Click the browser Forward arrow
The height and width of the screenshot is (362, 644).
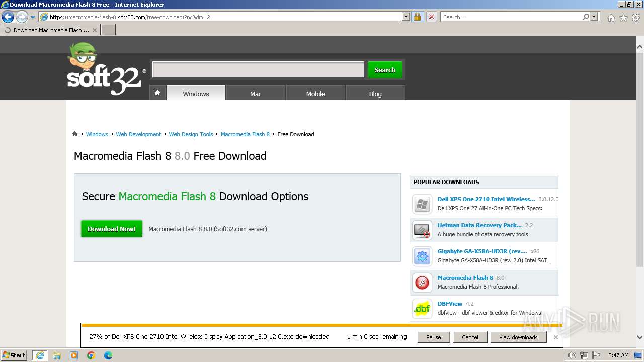(x=22, y=17)
